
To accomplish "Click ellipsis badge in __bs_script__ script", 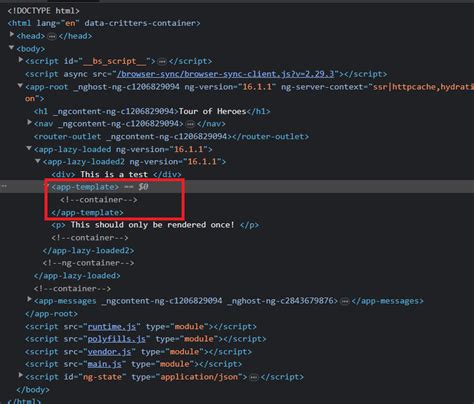I will [162, 62].
